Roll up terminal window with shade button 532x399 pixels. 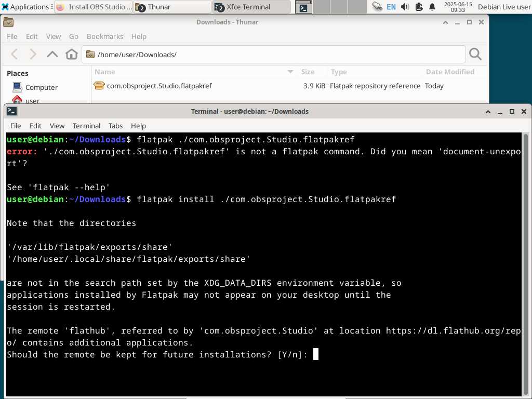(488, 112)
